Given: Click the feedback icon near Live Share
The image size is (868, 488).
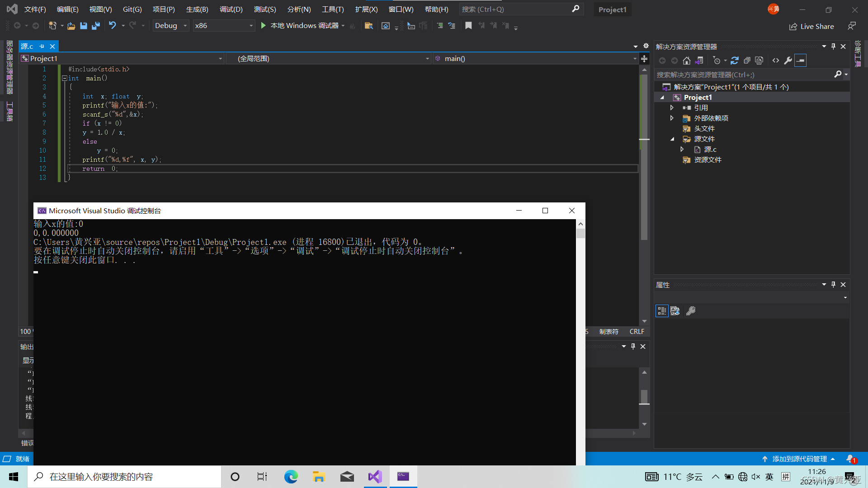Looking at the screenshot, I should click(852, 26).
